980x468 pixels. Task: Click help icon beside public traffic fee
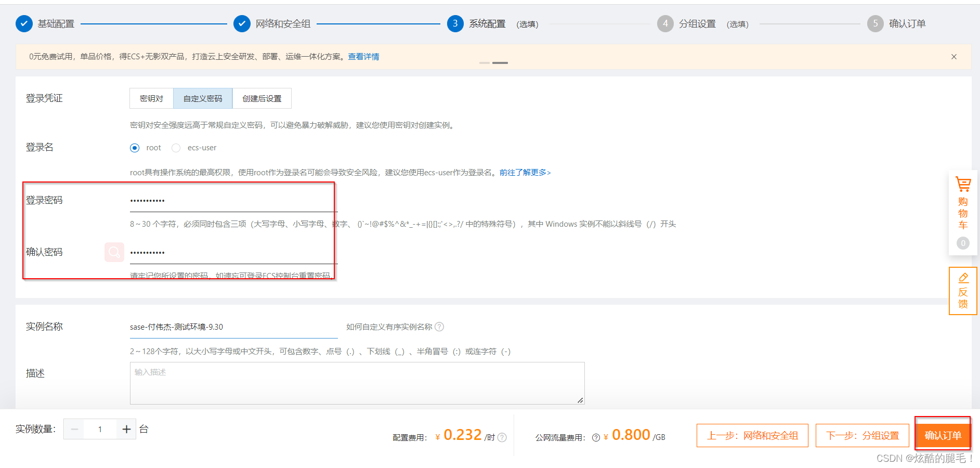[596, 437]
